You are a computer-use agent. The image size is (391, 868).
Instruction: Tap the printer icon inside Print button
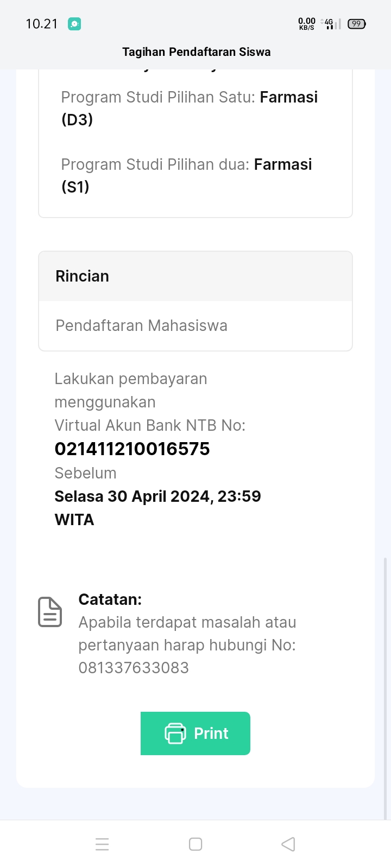click(x=175, y=733)
